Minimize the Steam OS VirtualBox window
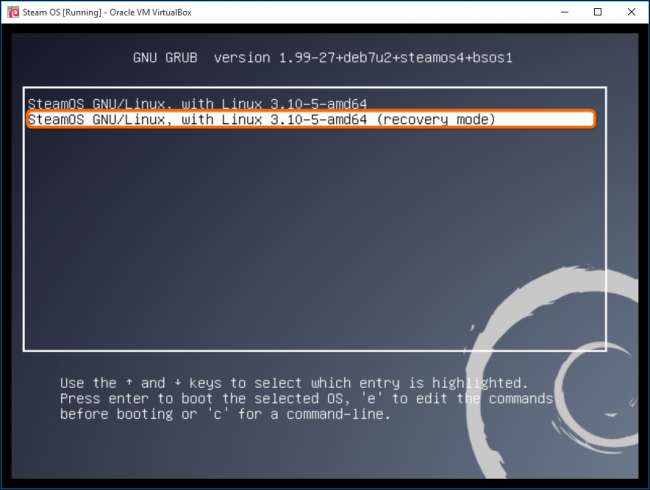Screen dimensions: 650x490 click(564, 12)
